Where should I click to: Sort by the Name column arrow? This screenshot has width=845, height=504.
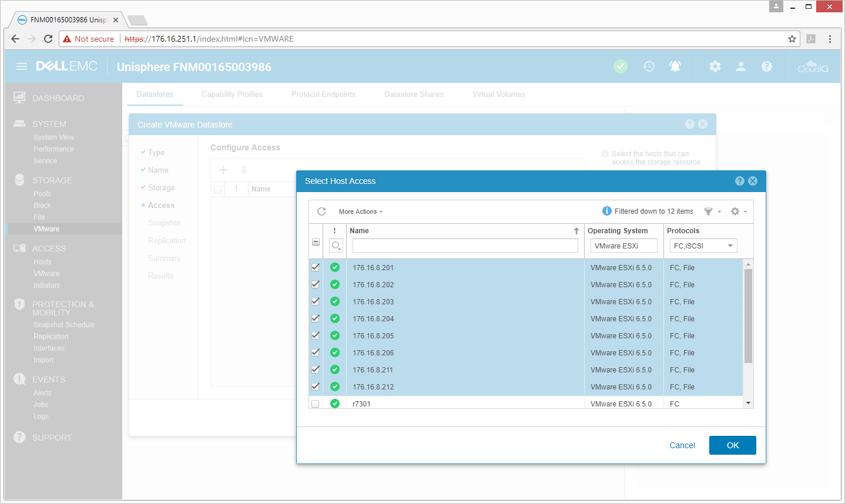(576, 231)
